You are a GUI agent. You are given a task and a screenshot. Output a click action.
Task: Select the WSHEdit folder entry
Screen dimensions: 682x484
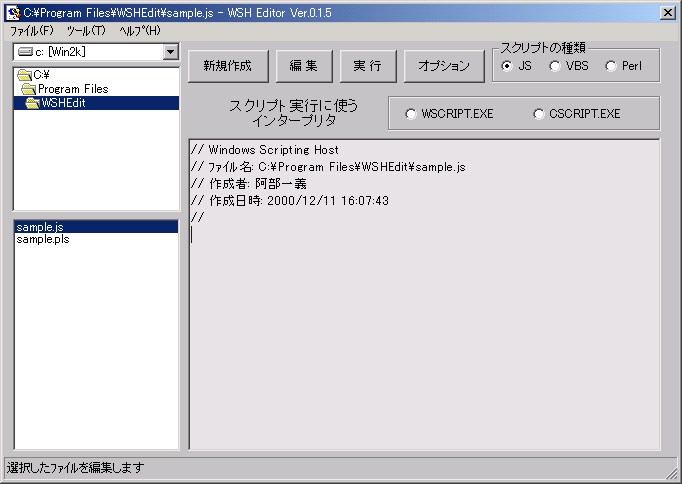point(97,103)
